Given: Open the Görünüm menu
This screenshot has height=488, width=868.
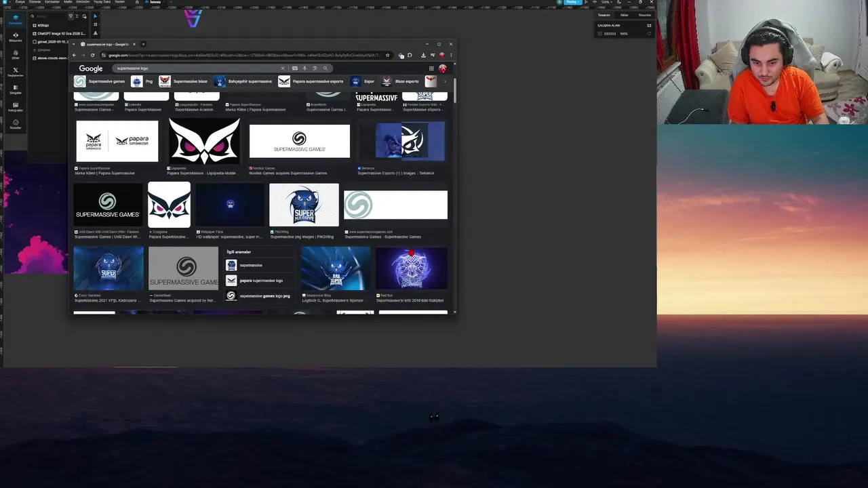Looking at the screenshot, I should click(83, 2).
